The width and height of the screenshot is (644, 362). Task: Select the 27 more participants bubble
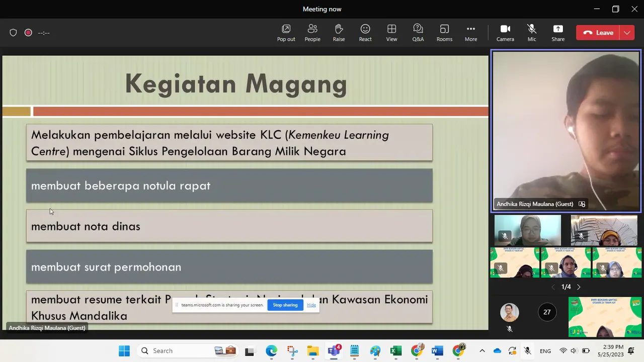pyautogui.click(x=547, y=312)
